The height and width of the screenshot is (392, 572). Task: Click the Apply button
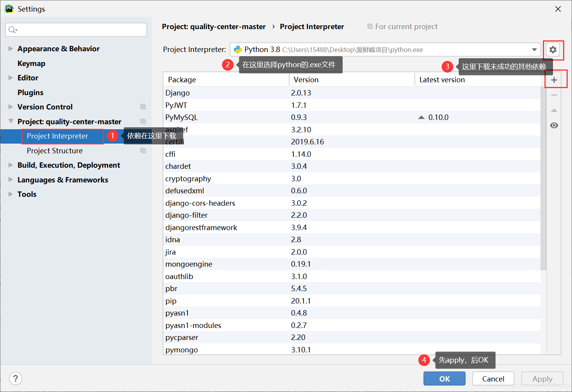point(542,378)
